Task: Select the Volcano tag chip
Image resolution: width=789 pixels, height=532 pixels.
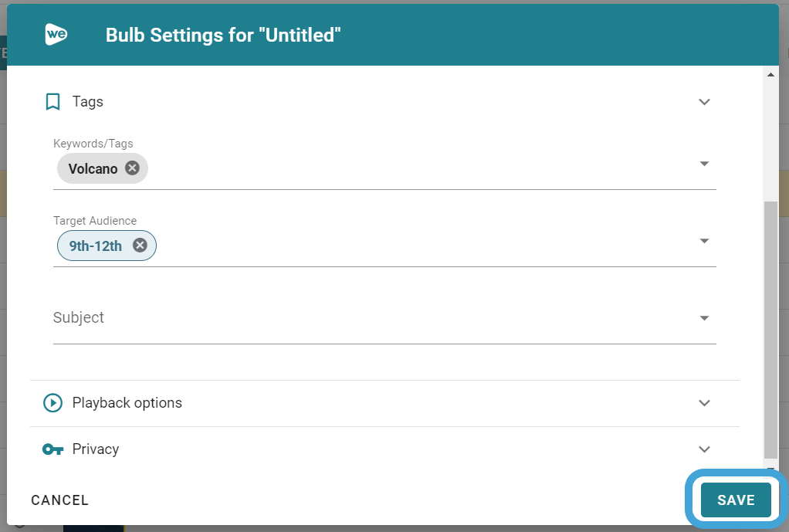Action: [93, 168]
